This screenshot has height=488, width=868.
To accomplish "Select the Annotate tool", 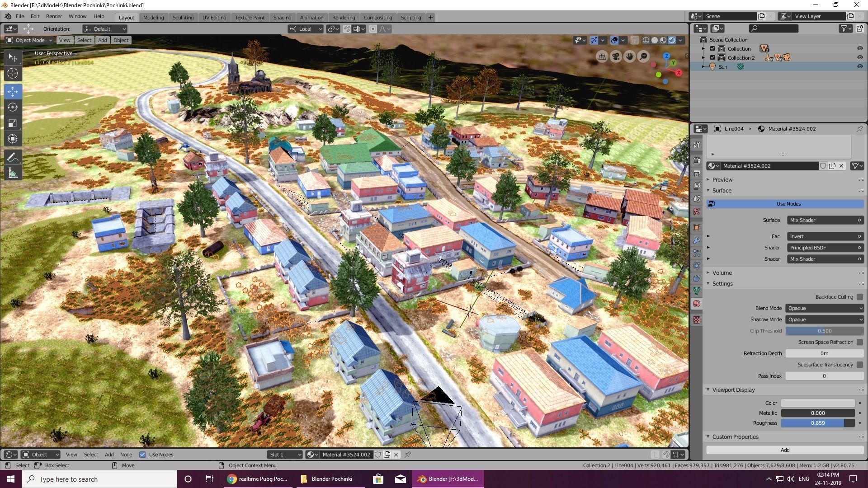I will pyautogui.click(x=13, y=157).
